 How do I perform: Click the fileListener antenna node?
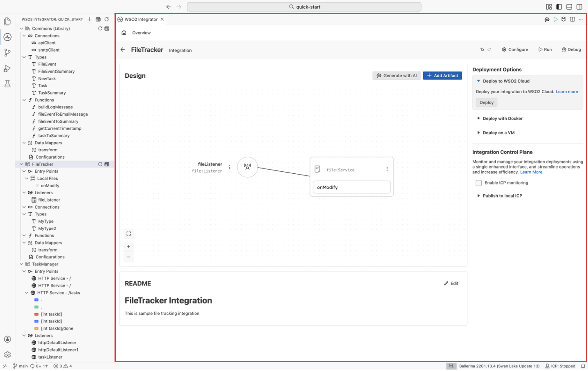pos(247,167)
